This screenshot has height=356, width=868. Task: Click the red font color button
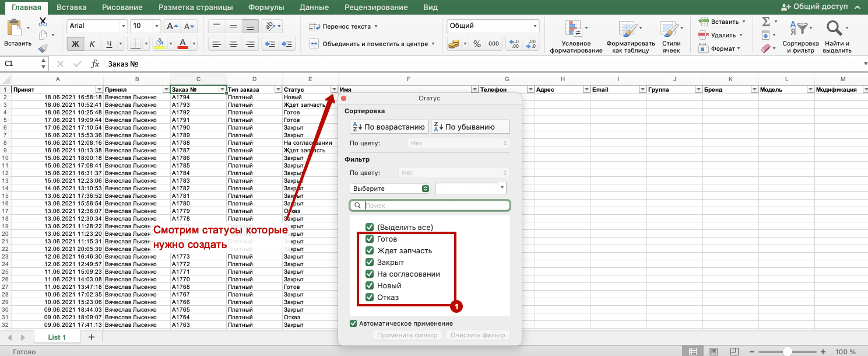tap(184, 44)
